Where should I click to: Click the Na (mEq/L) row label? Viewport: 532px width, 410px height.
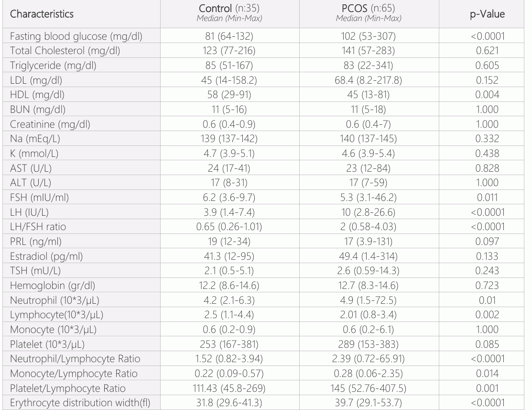point(35,139)
